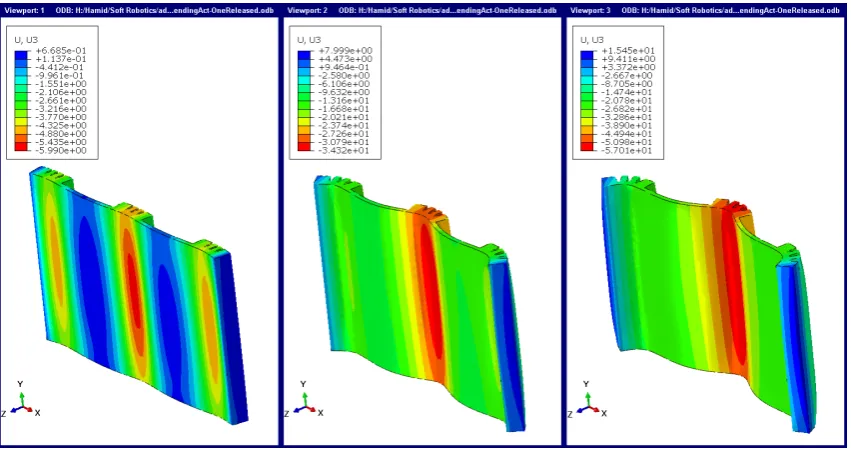Click legend value +9.411e+00
851x450 pixels.
pyautogui.click(x=628, y=59)
